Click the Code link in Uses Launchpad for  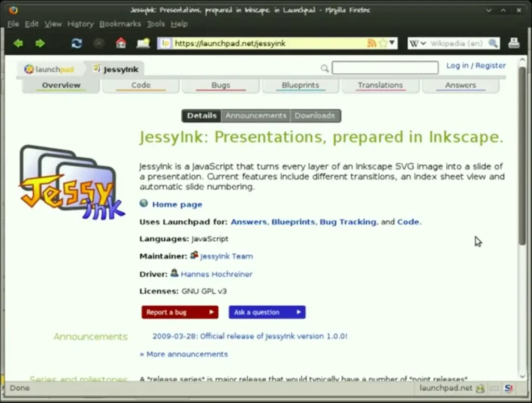point(408,222)
